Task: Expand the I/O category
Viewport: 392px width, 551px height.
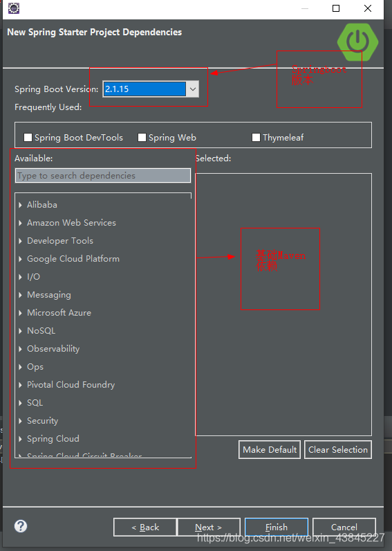Action: [x=20, y=277]
